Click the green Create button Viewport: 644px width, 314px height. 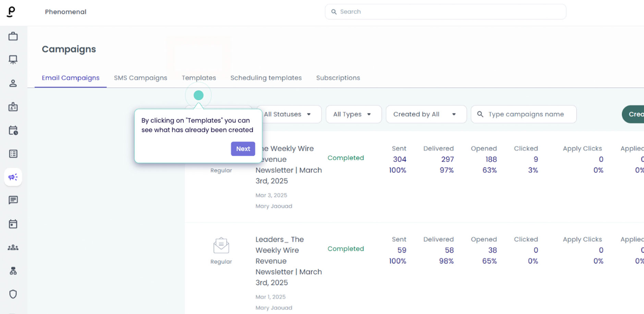[633, 114]
